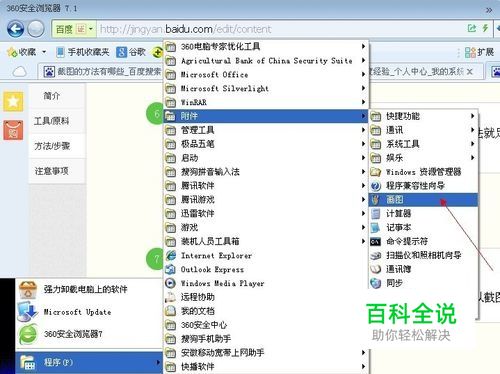Open 通讯簿 address book
Viewport: 500px width, 374px height.
tap(423, 269)
